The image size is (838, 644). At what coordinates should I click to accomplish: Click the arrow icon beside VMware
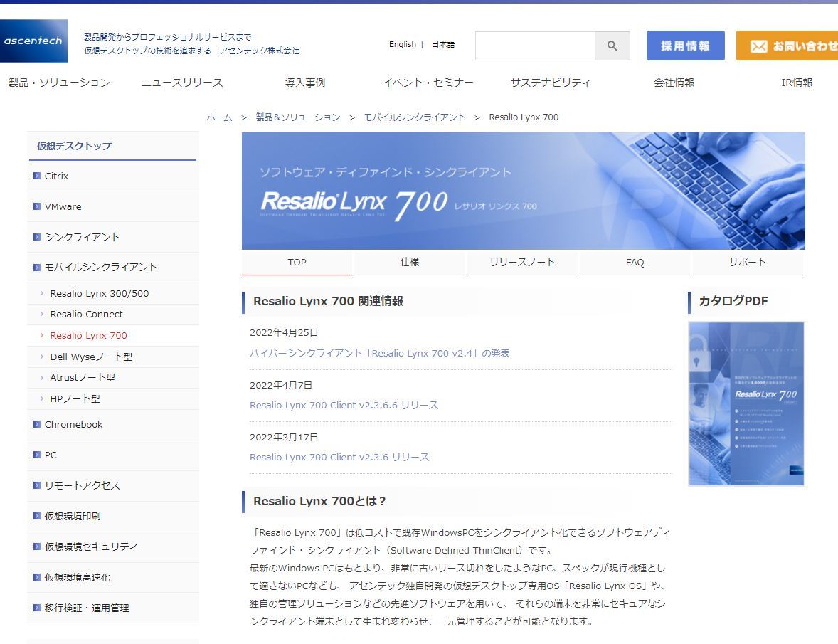coord(37,206)
